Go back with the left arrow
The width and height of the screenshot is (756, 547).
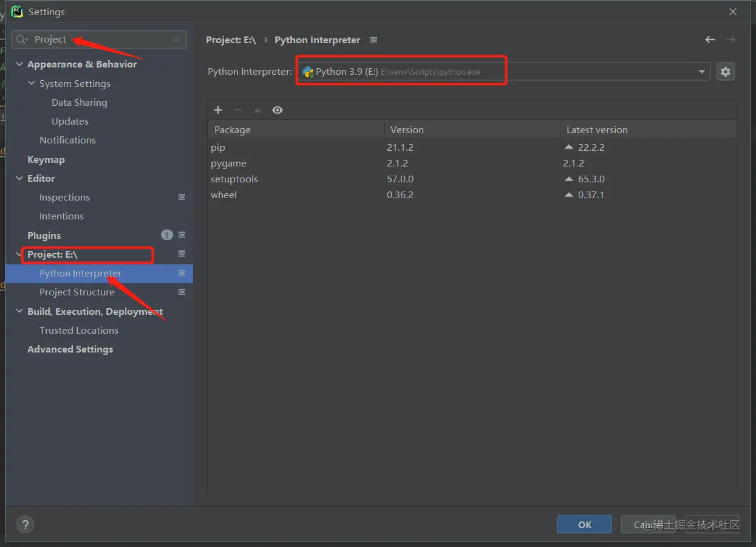pyautogui.click(x=710, y=40)
